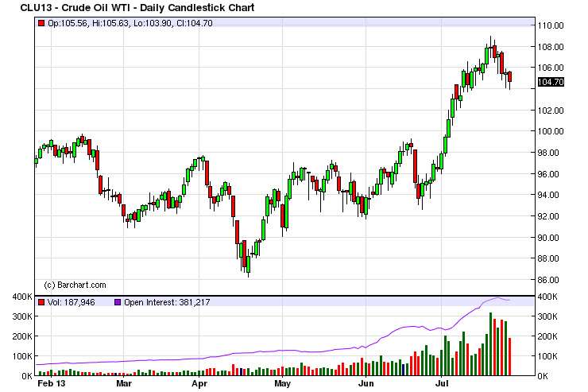Click the 'Mar' date axis label

coord(124,384)
